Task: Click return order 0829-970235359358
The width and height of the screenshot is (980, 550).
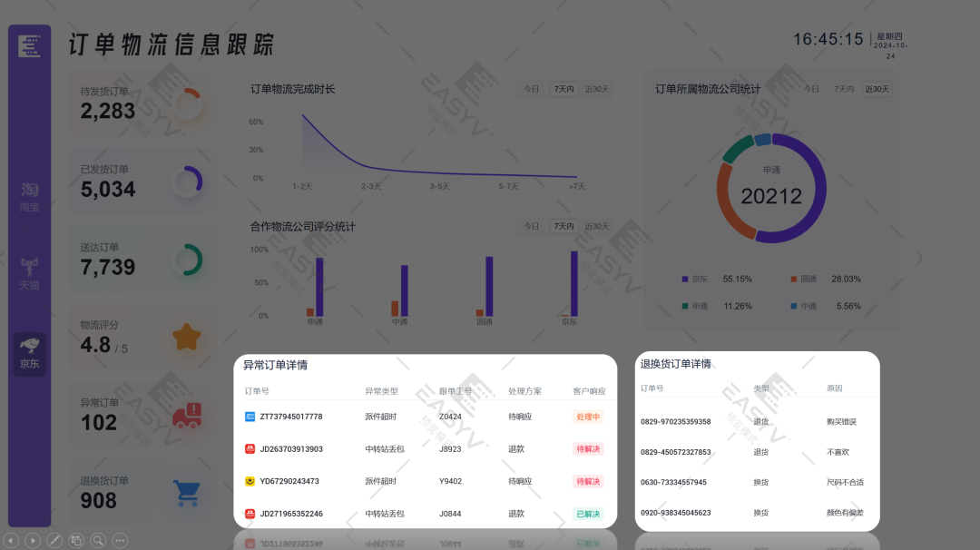Action: [x=676, y=422]
